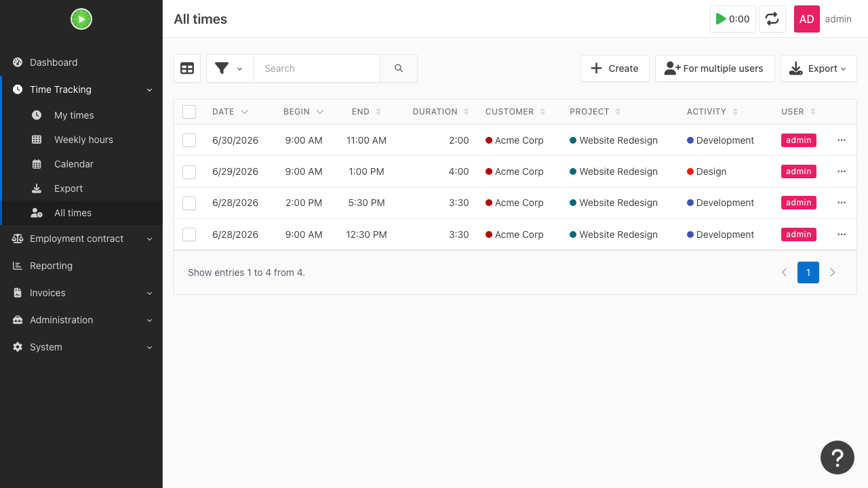Click the Create button
Screen dimensions: 868x488
615,68
